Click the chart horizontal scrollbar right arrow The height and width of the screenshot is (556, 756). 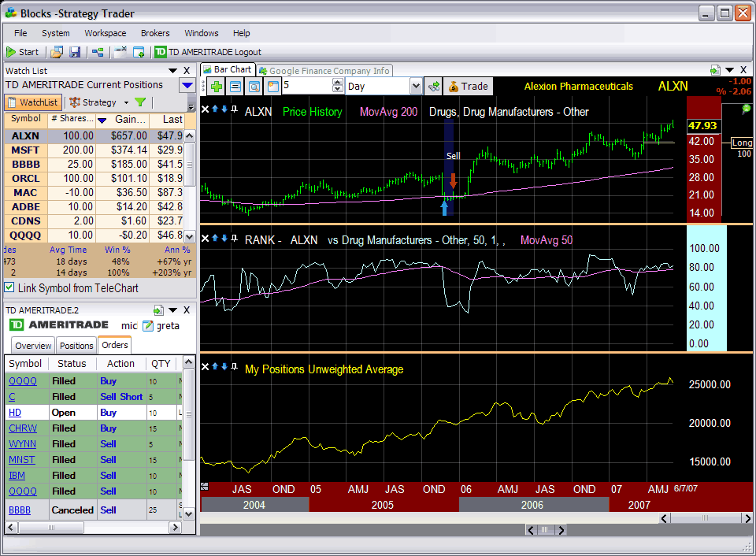coord(747,518)
